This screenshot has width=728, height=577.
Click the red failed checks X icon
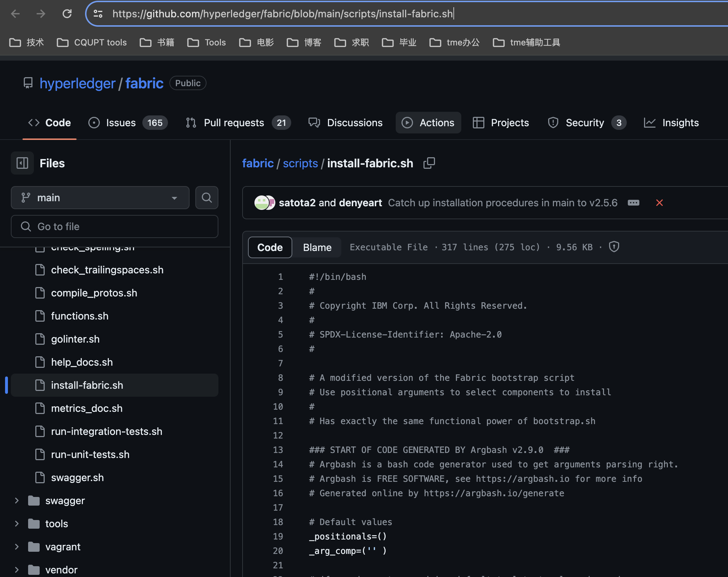click(x=659, y=203)
